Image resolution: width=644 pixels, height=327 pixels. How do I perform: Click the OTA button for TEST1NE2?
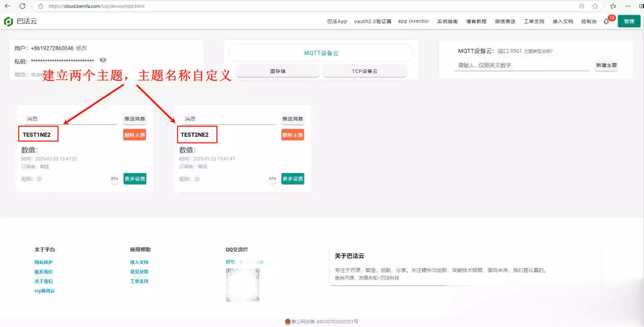115,179
